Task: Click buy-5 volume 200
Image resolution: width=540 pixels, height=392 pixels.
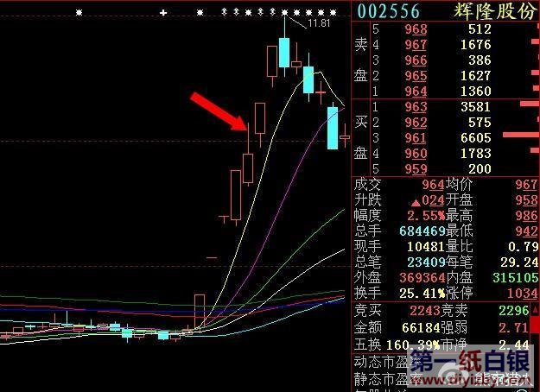Action: 480,169
